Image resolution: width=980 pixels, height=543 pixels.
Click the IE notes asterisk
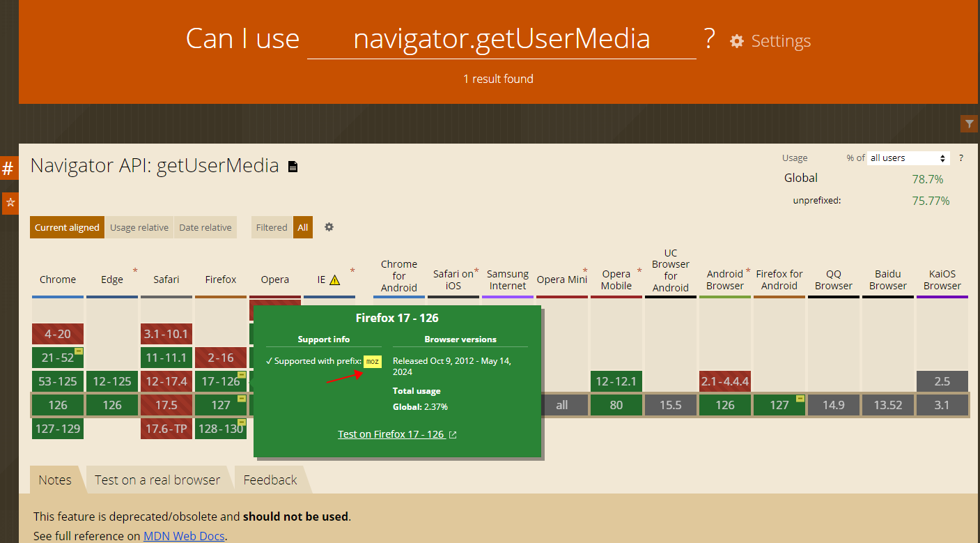pos(352,271)
